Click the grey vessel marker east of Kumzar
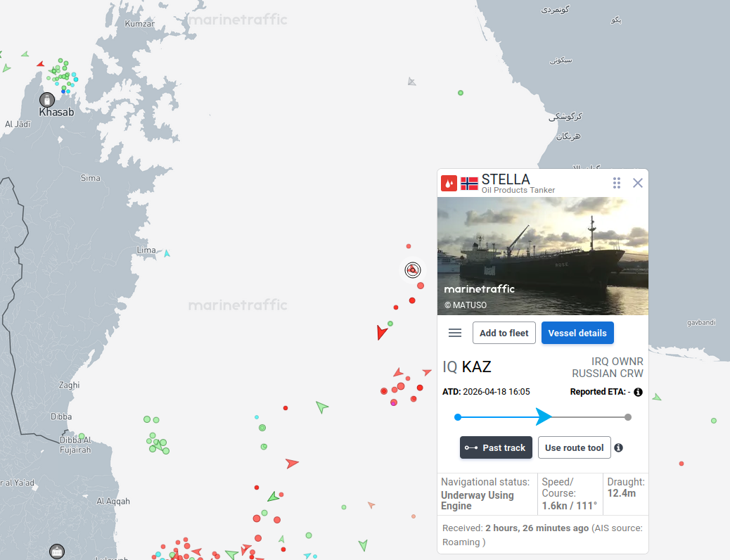Viewport: 730px width, 560px height. click(411, 82)
